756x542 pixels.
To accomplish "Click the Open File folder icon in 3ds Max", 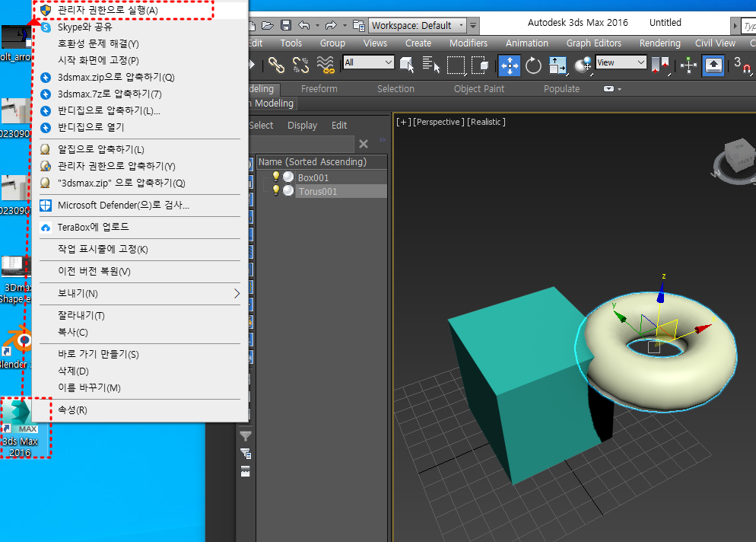I will 268,25.
